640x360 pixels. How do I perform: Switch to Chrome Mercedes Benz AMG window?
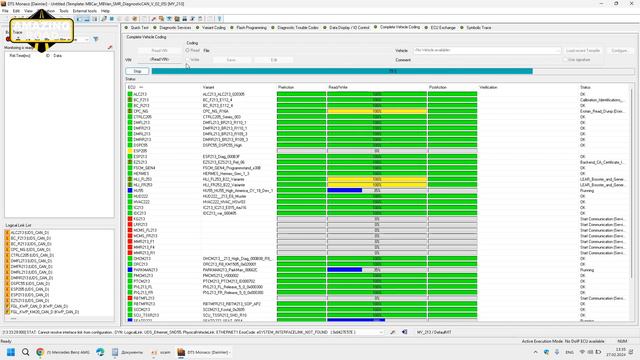63,352
